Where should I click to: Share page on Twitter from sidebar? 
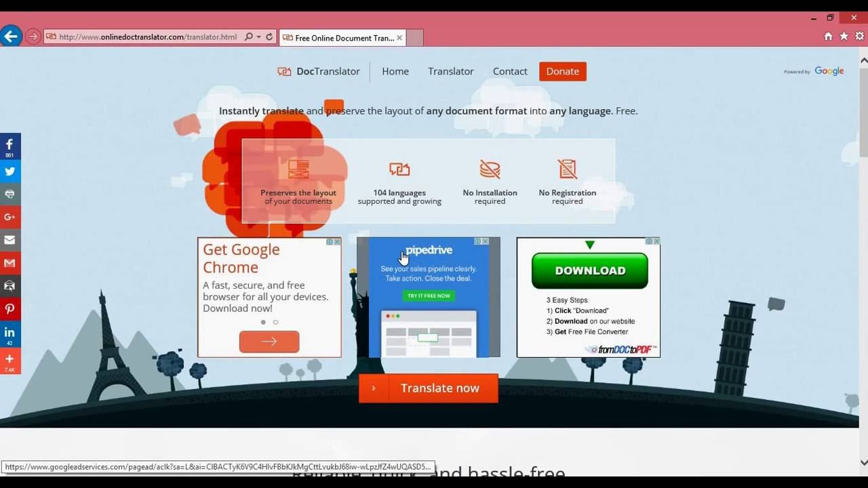coord(10,171)
